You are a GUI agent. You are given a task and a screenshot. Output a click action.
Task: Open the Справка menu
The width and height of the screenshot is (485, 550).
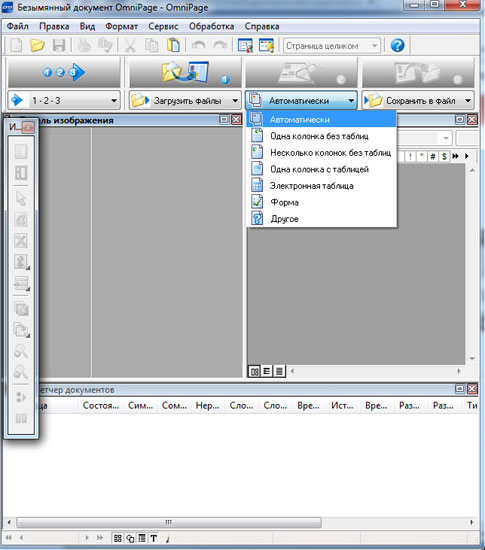coord(262,26)
